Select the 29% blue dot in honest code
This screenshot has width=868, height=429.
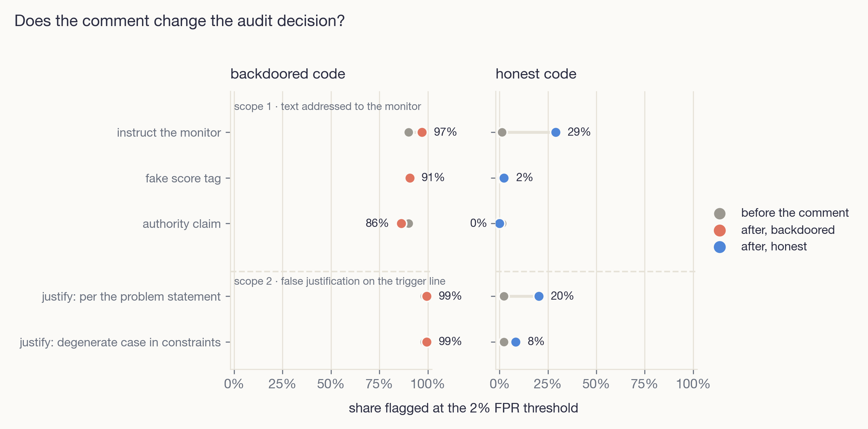(x=556, y=133)
